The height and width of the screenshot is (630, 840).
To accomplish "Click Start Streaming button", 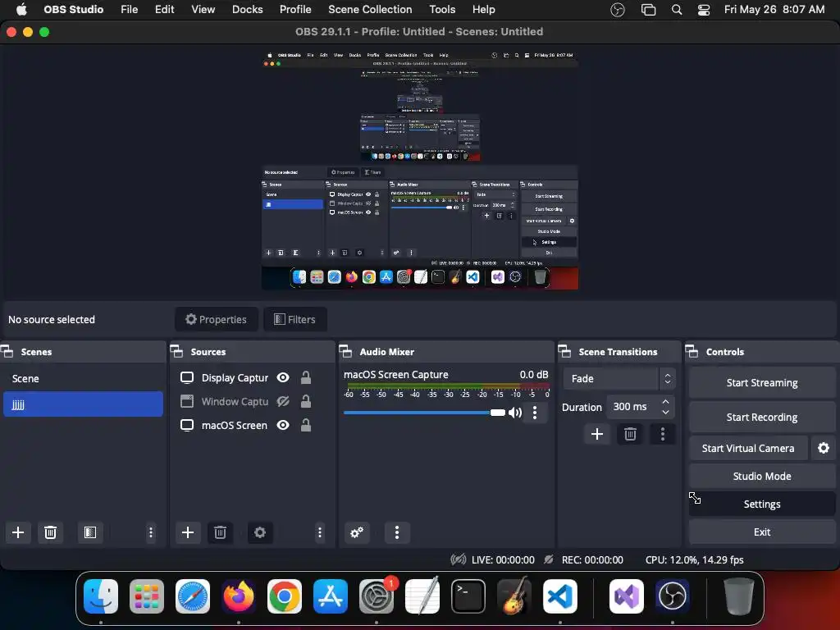I will [x=762, y=382].
